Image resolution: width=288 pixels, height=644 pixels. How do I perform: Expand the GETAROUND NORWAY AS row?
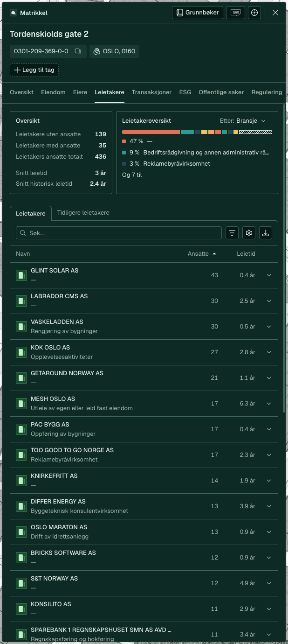(269, 378)
